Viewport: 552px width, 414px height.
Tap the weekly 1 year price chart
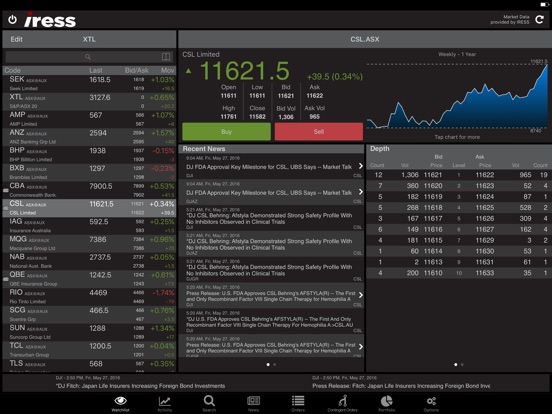click(457, 96)
